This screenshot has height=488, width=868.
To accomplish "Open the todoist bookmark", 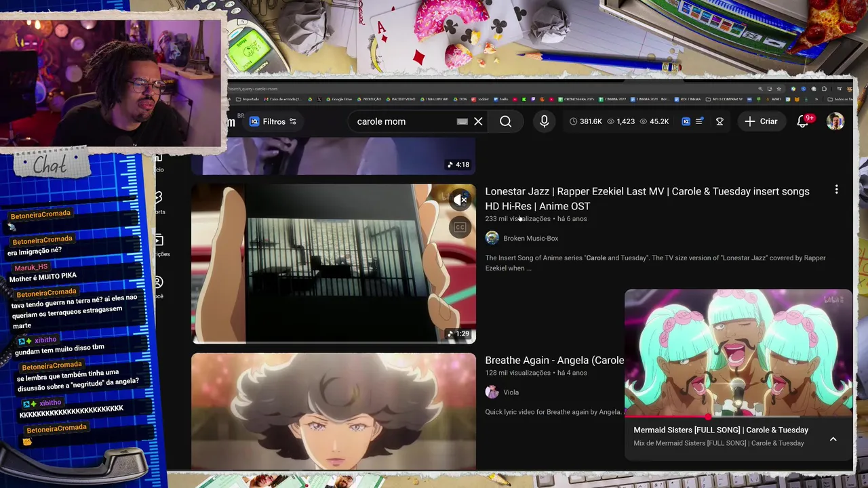I will [481, 100].
